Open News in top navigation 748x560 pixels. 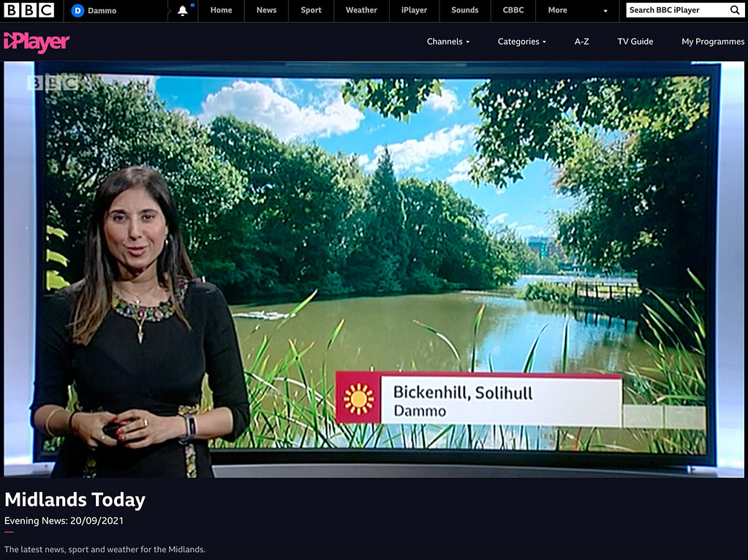(266, 10)
